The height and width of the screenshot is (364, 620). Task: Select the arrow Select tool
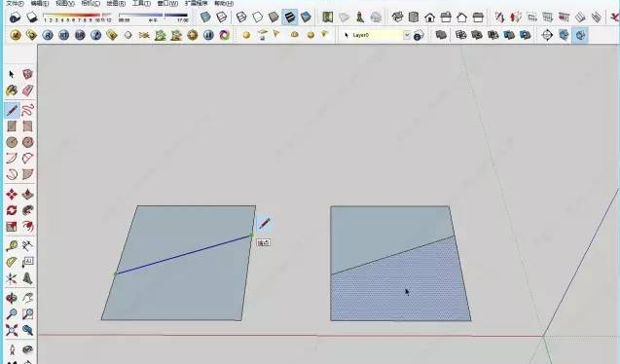(x=11, y=74)
